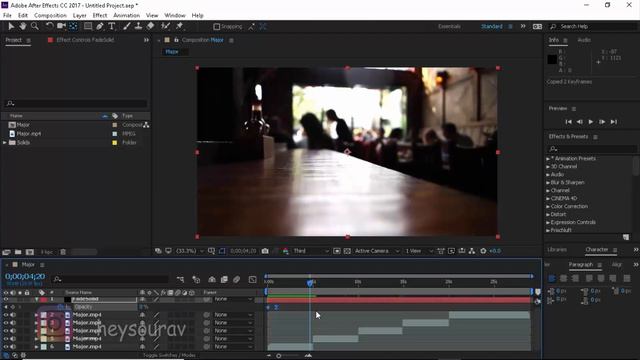Show channel and color management settings
This screenshot has height=360, width=640.
click(x=285, y=251)
